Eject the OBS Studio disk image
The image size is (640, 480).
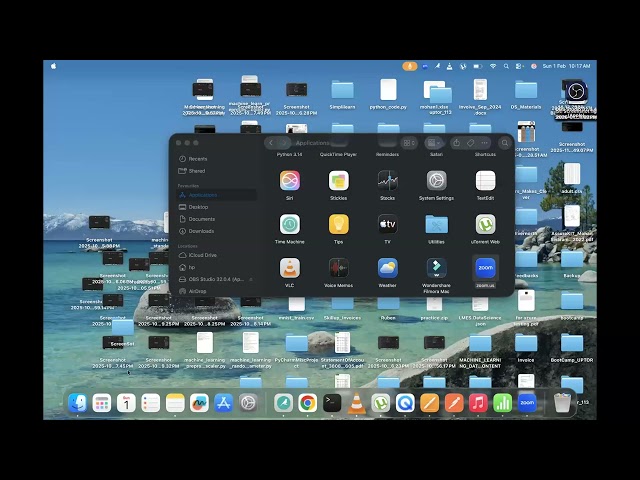click(252, 279)
